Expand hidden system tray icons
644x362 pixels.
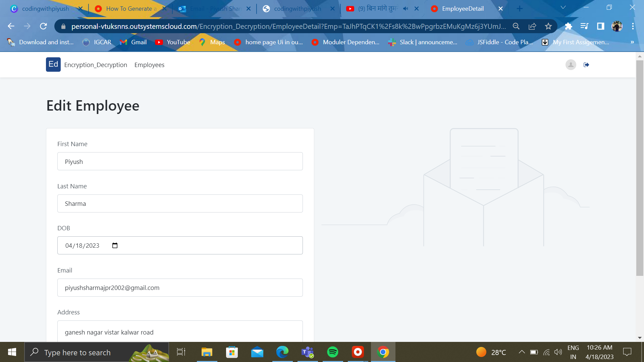tap(522, 352)
